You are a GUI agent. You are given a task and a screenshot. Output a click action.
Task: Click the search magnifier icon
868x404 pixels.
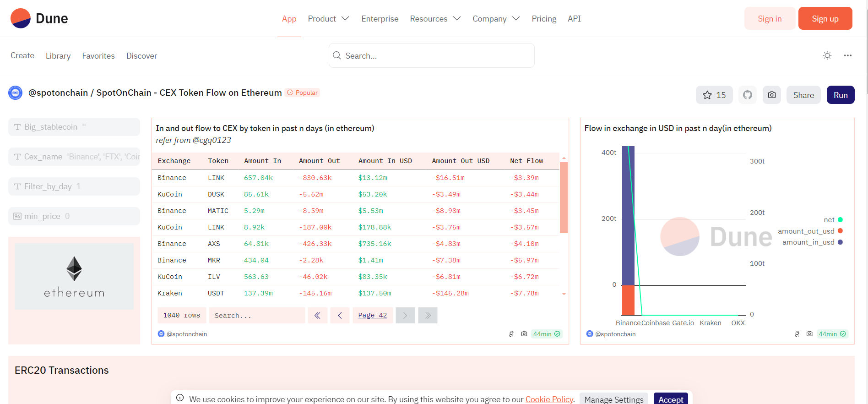point(337,55)
